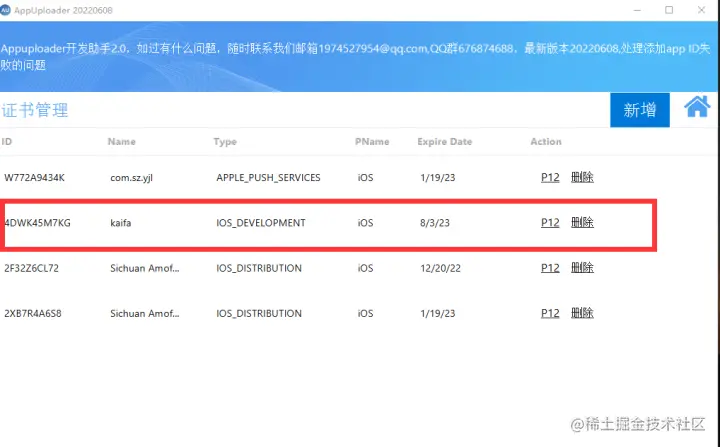Delete the com.sz.yjl certificate
This screenshot has height=447, width=720.
[x=582, y=177]
